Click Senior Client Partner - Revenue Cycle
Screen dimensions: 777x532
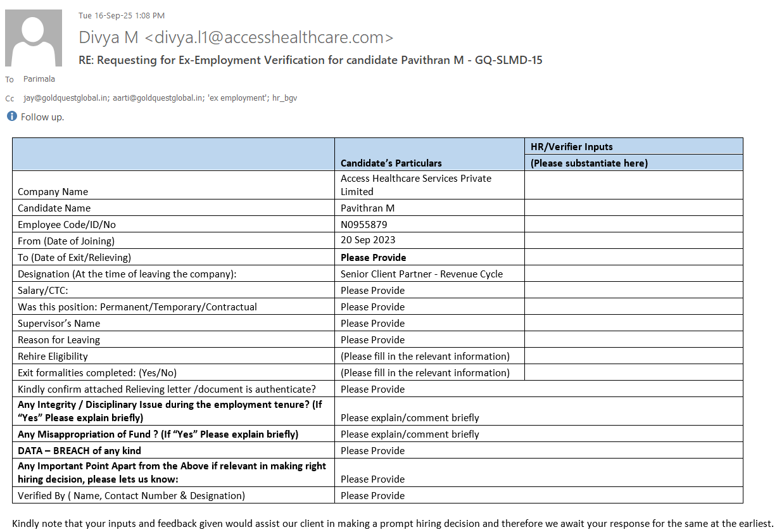422,274
